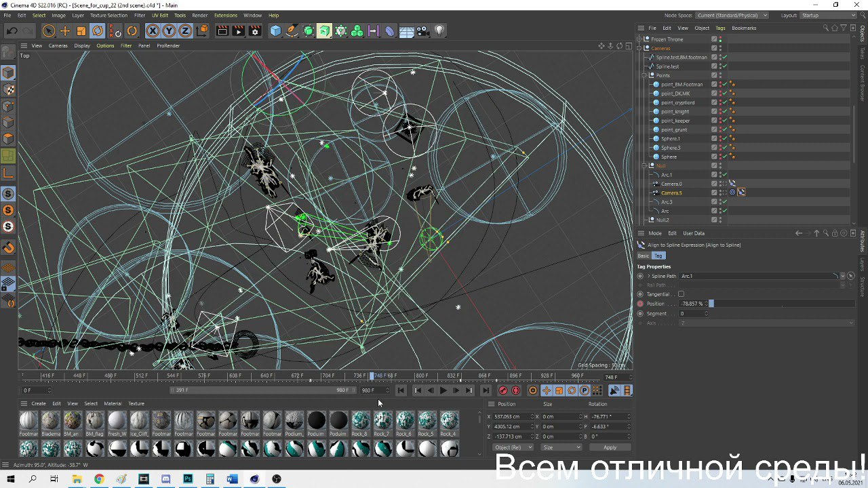This screenshot has height=488, width=868.
Task: Toggle layer checkbox of Sphere.3
Action: [714, 148]
